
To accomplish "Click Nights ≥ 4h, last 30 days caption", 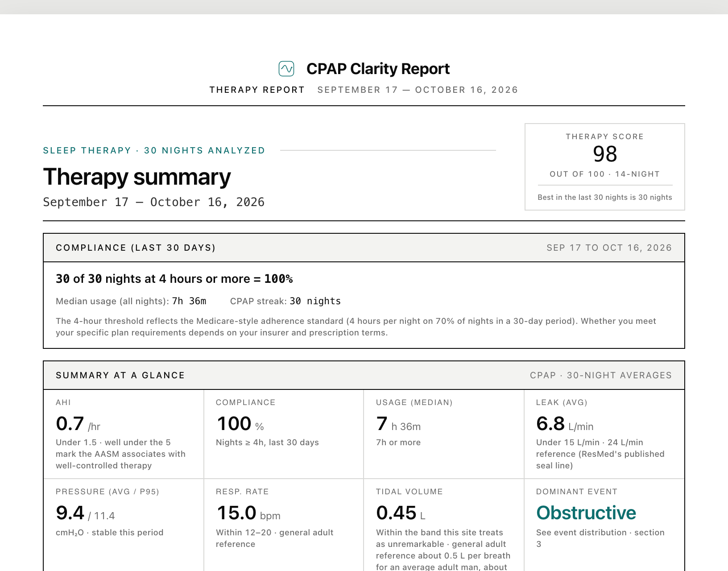I will 267,443.
